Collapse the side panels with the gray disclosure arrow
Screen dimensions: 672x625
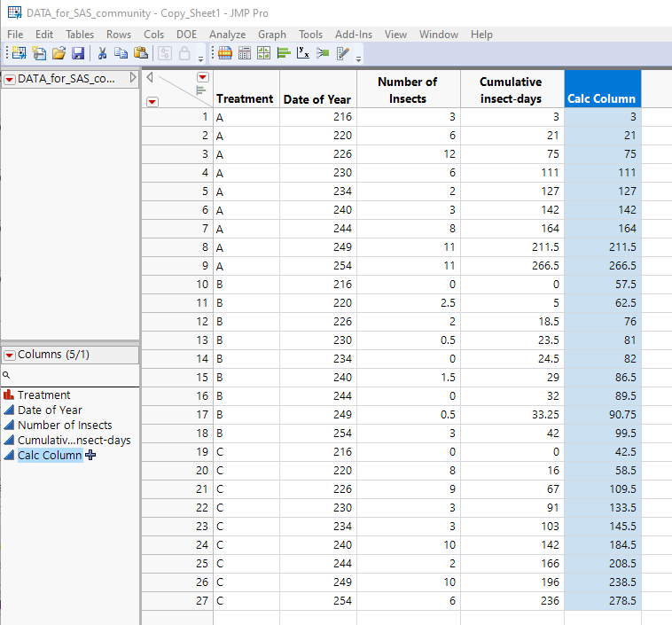(x=149, y=77)
